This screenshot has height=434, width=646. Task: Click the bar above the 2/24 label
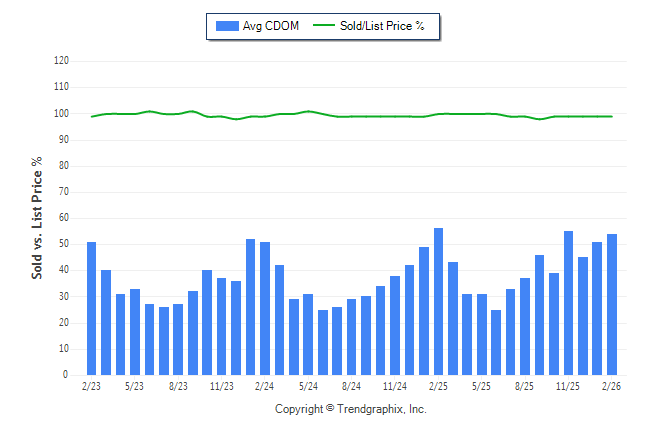(265, 308)
